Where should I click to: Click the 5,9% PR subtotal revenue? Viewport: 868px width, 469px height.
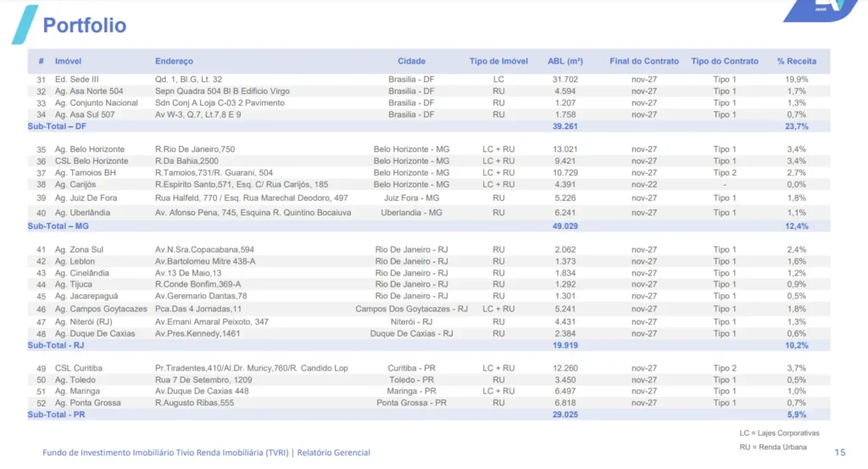(796, 414)
